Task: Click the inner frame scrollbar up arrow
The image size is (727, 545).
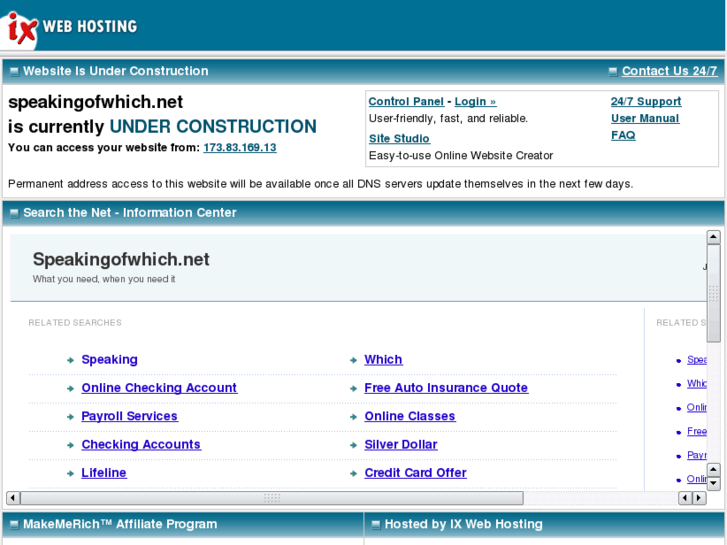Action: point(713,237)
